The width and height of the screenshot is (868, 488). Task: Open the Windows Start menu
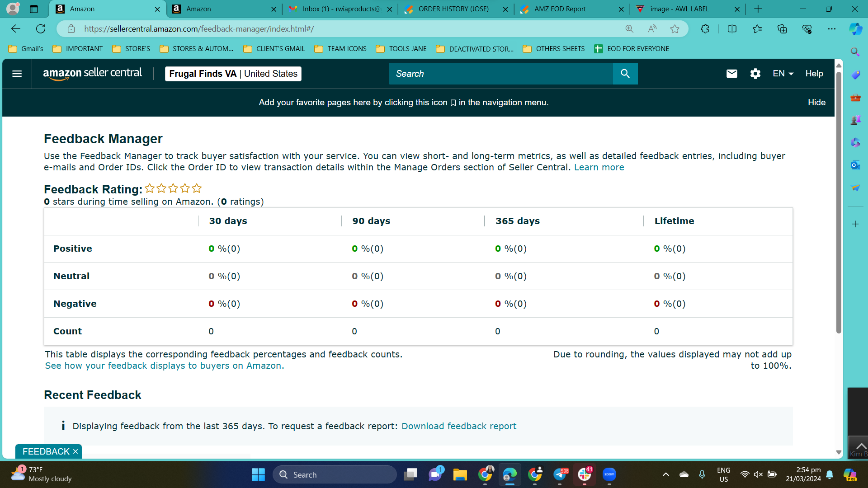[x=258, y=475]
